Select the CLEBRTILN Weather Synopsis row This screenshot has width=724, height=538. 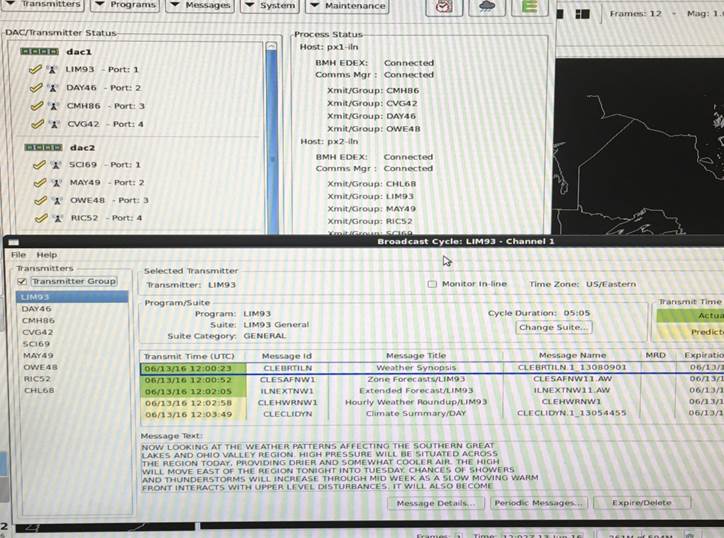coord(432,368)
